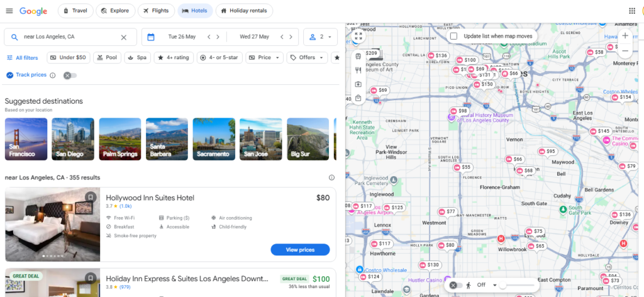Zoom in on the map
Screen dimensions: 644x297
click(625, 36)
